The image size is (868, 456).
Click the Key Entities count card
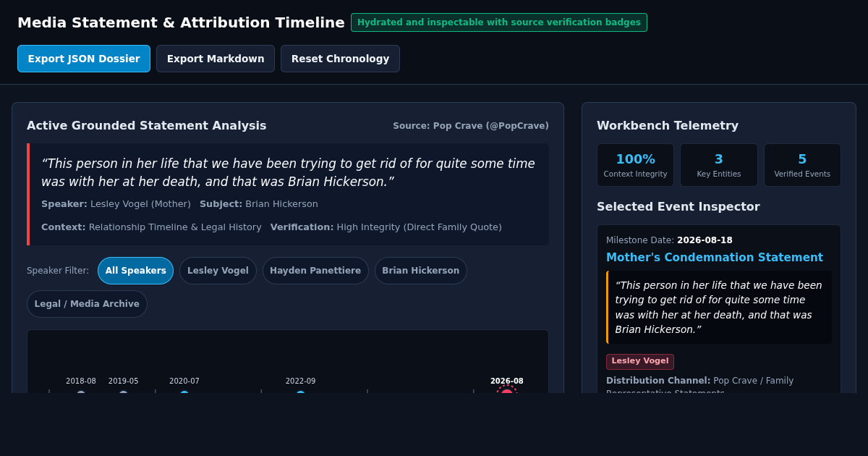point(719,165)
